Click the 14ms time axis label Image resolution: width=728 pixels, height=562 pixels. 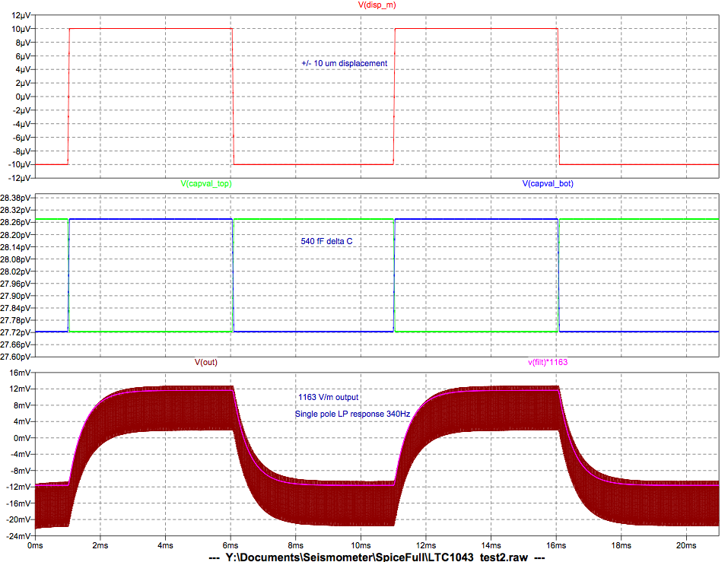pyautogui.click(x=491, y=545)
